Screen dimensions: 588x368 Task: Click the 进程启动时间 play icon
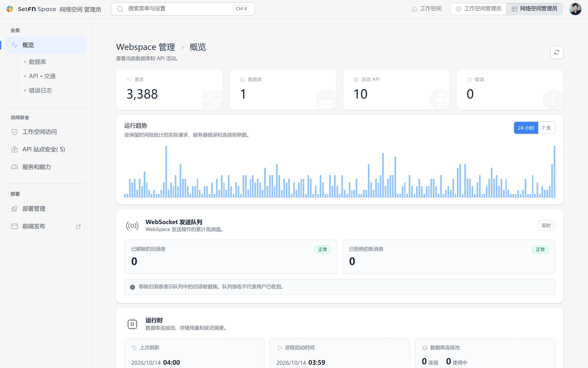(280, 348)
